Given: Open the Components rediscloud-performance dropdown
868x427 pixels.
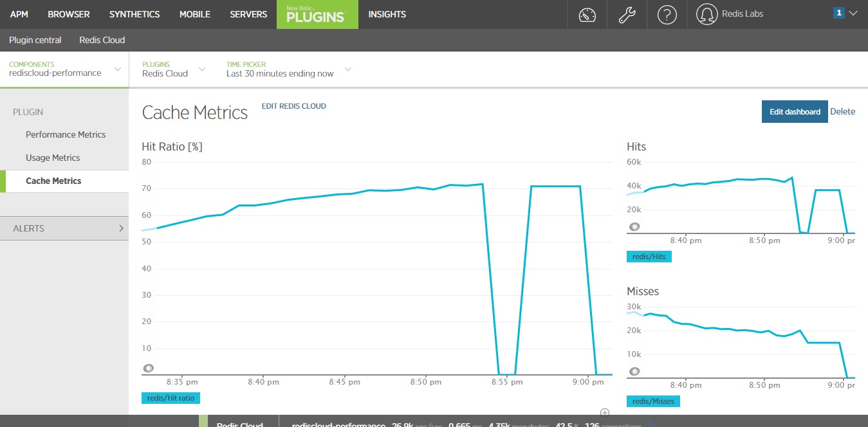Looking at the screenshot, I should pos(64,69).
